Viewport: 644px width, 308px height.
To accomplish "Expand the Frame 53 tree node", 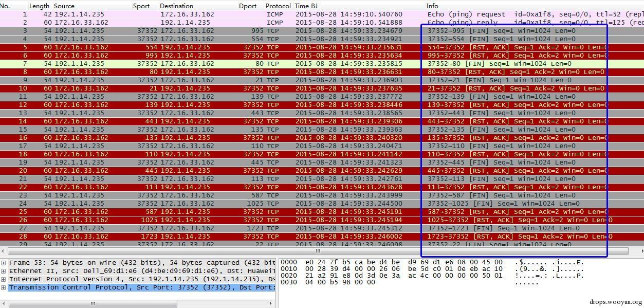I will coord(4,263).
